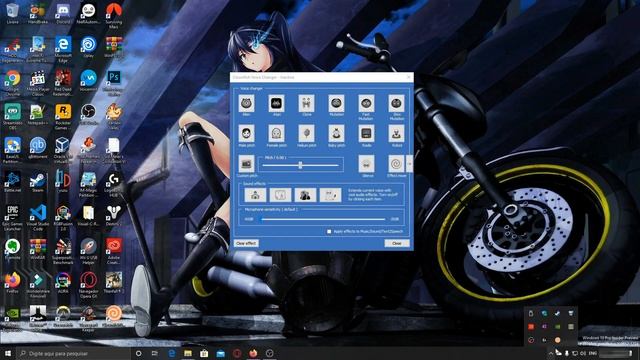Toggle the second sound effect button
Viewport: 640px width, 360px height.
point(280,195)
